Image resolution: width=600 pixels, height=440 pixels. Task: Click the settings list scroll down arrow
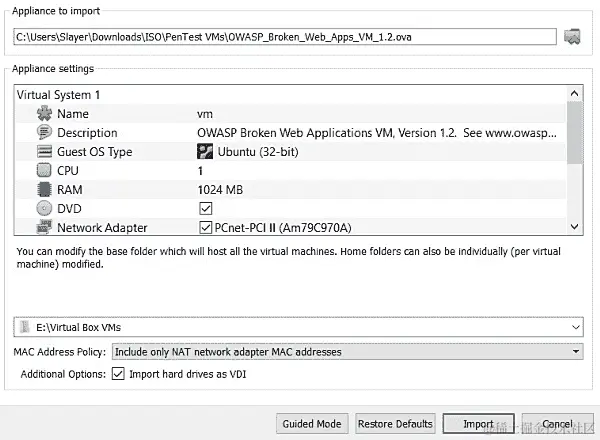coord(574,227)
